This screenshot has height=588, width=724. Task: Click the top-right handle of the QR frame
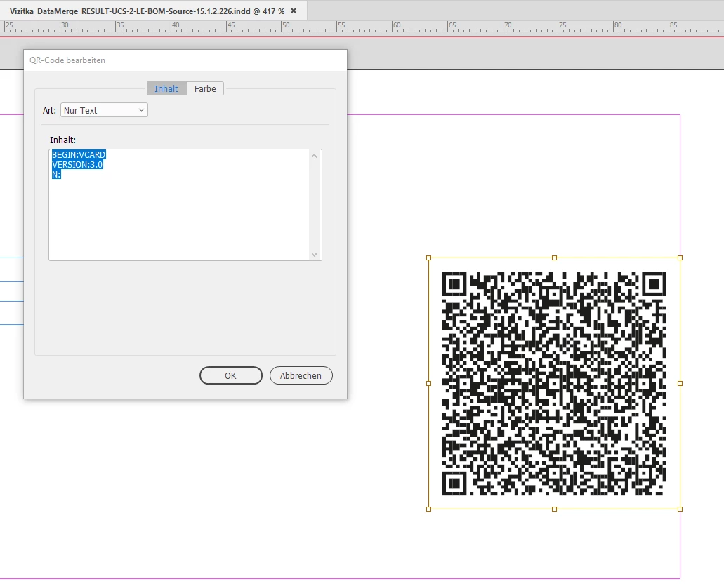click(x=680, y=258)
